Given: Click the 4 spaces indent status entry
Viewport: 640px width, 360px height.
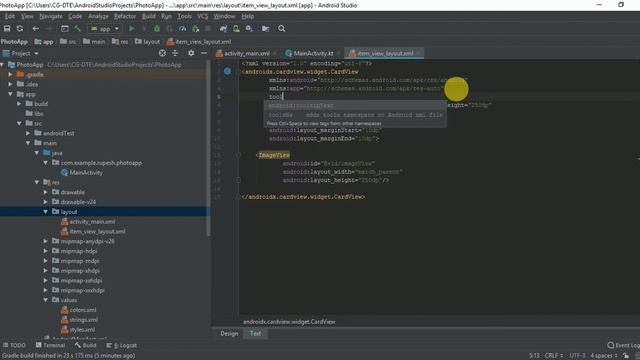Looking at the screenshot, I should pos(604,356).
